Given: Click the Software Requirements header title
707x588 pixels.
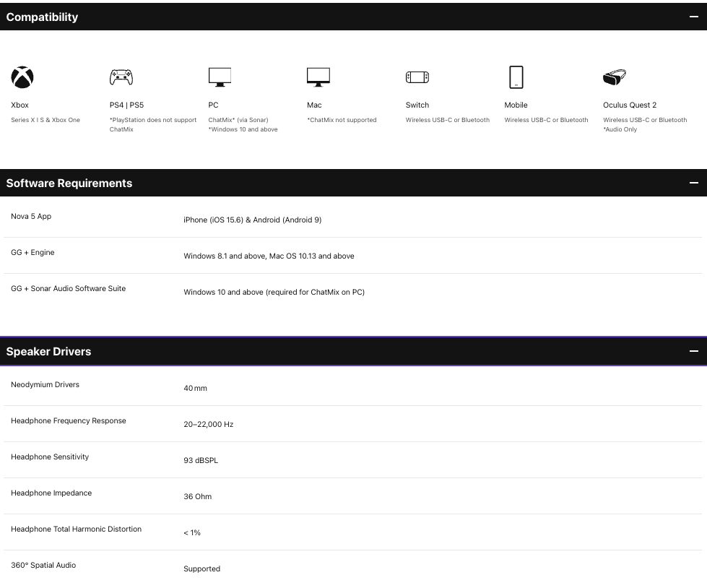Looking at the screenshot, I should (69, 183).
